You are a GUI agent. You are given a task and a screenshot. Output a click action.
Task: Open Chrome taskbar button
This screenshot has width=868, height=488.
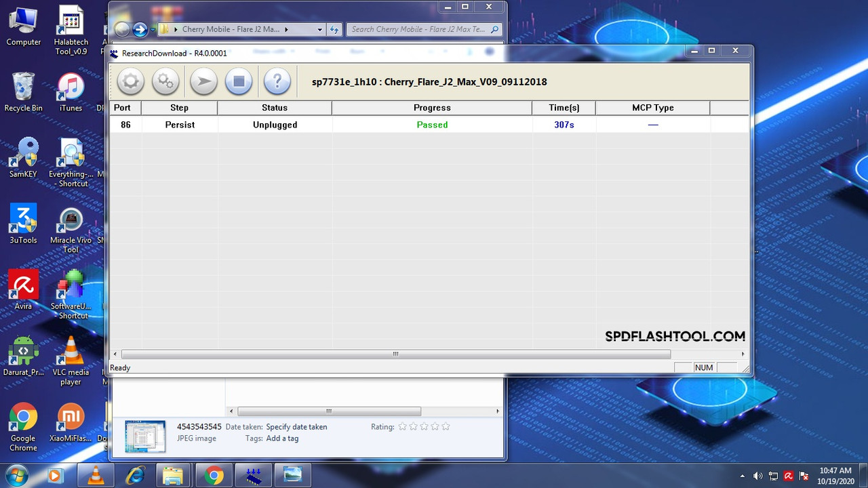[214, 475]
